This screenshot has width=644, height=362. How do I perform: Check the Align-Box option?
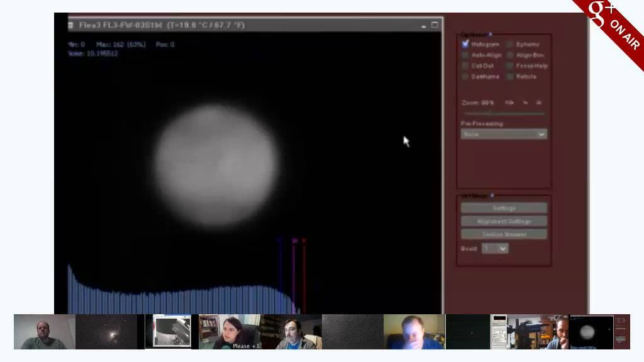tap(509, 55)
